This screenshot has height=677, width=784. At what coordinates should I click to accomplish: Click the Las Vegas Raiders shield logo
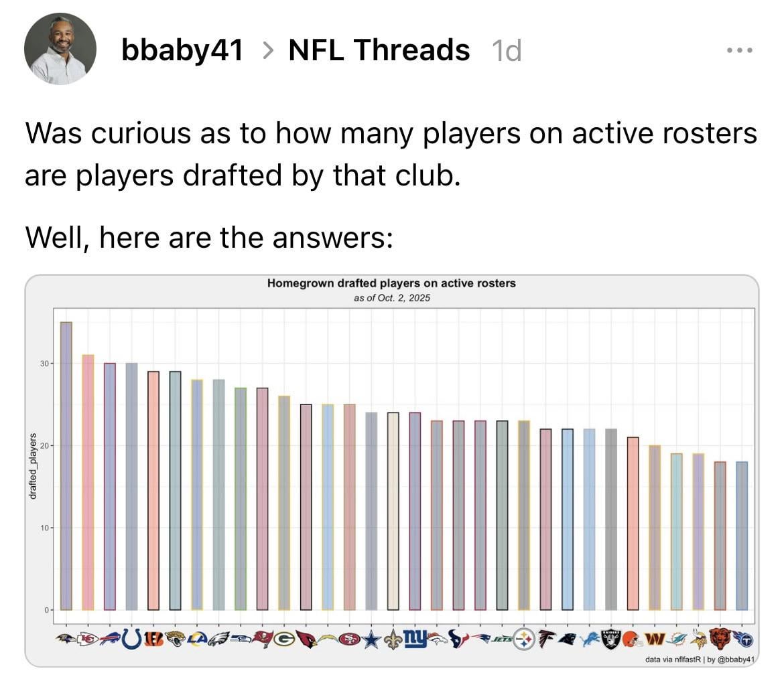611,639
